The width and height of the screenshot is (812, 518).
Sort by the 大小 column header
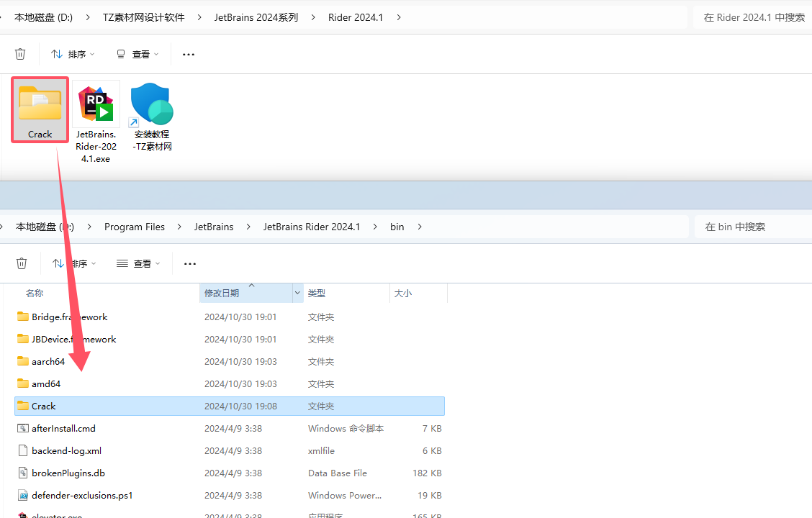(403, 294)
